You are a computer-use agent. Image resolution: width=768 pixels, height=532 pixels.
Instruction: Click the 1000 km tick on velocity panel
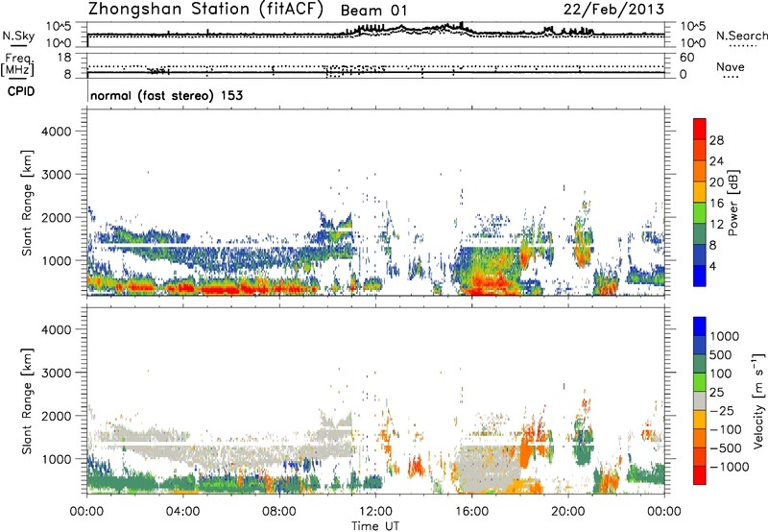pos(56,458)
